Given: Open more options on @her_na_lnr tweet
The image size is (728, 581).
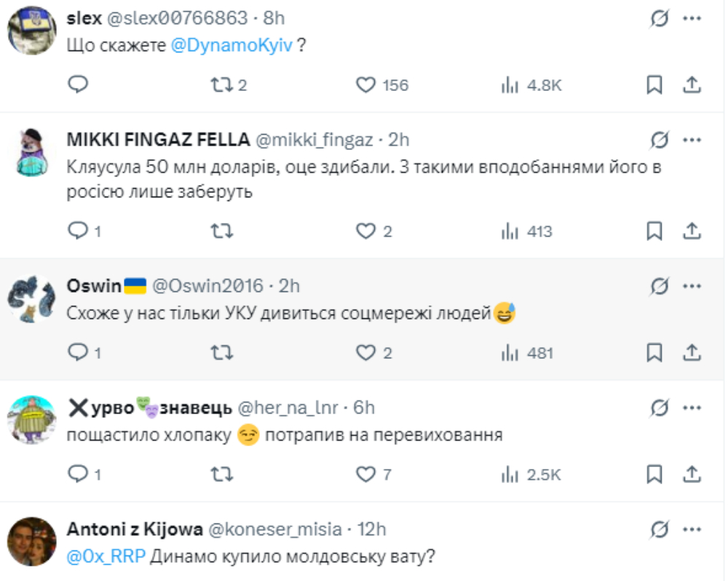Looking at the screenshot, I should [691, 407].
